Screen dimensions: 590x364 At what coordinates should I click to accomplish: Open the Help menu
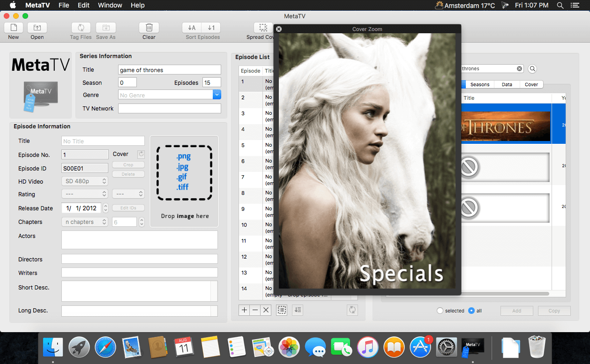pyautogui.click(x=138, y=5)
